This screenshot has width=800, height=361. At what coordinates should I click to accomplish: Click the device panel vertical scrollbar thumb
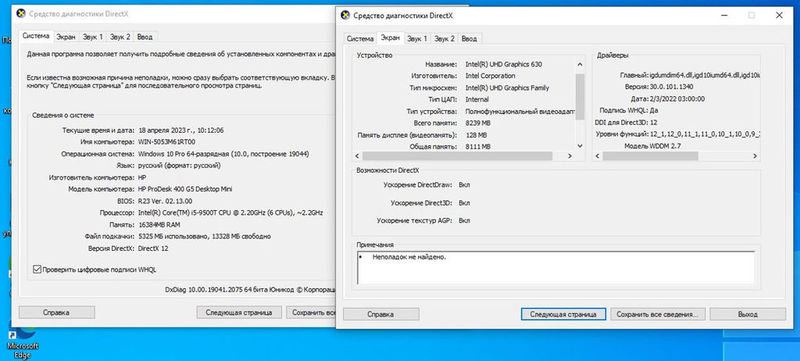pos(580,96)
